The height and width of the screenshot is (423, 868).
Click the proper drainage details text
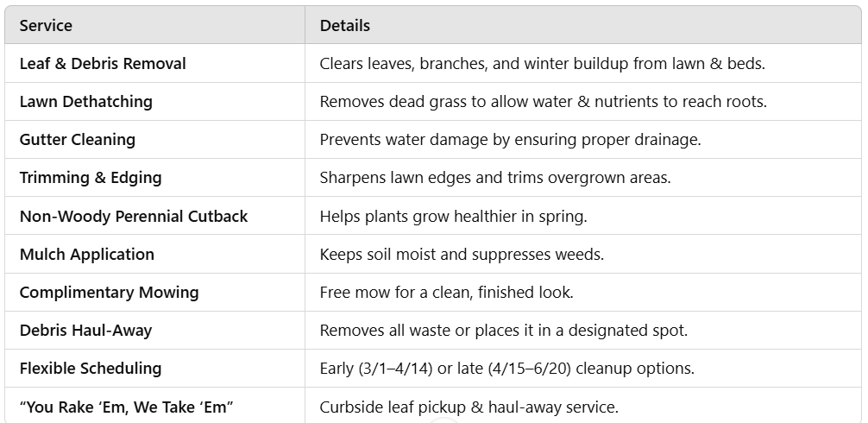(511, 140)
